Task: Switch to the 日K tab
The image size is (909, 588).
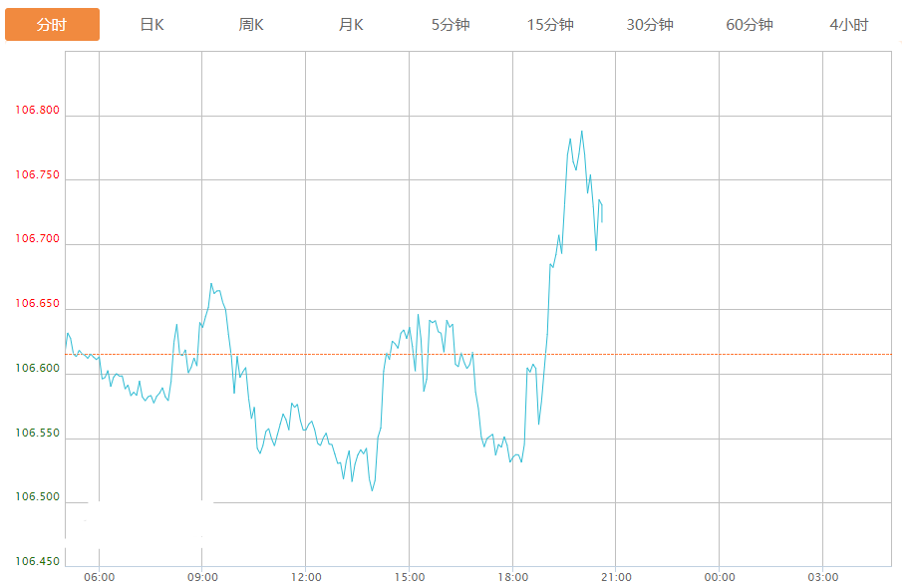Action: pyautogui.click(x=151, y=25)
